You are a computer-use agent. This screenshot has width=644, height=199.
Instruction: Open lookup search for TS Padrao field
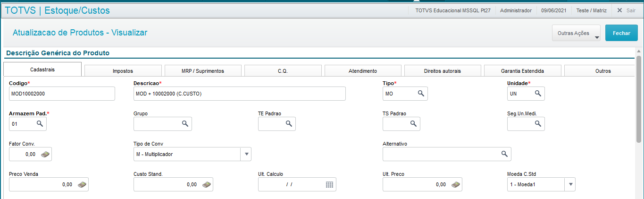click(413, 123)
